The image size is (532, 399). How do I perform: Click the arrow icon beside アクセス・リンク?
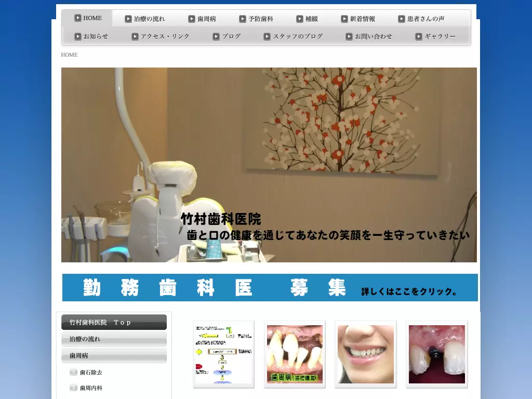[x=135, y=36]
